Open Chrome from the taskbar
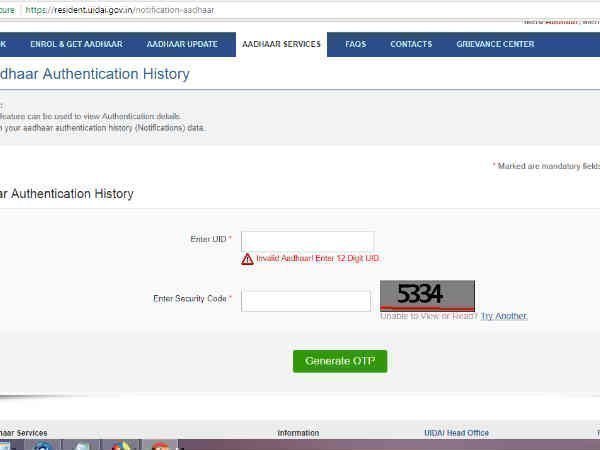 tap(120, 445)
